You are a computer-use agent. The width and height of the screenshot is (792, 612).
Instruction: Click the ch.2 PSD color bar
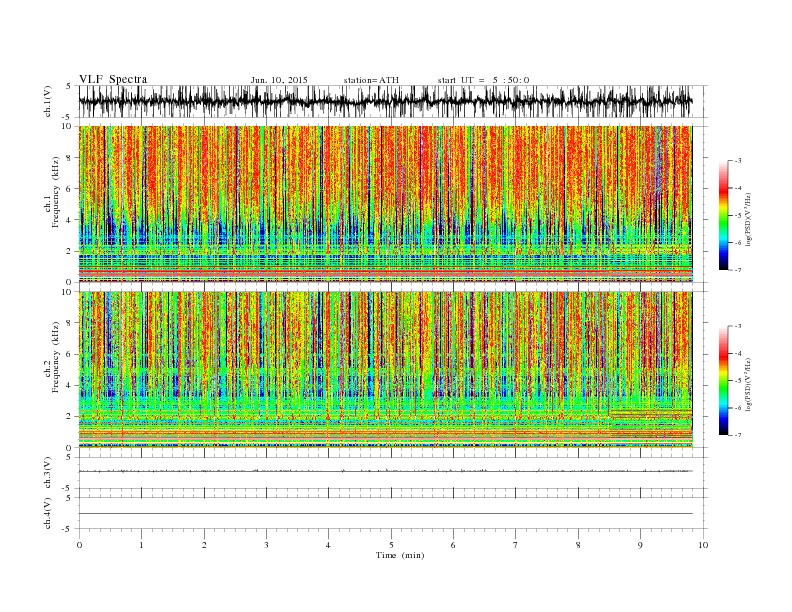click(x=723, y=381)
